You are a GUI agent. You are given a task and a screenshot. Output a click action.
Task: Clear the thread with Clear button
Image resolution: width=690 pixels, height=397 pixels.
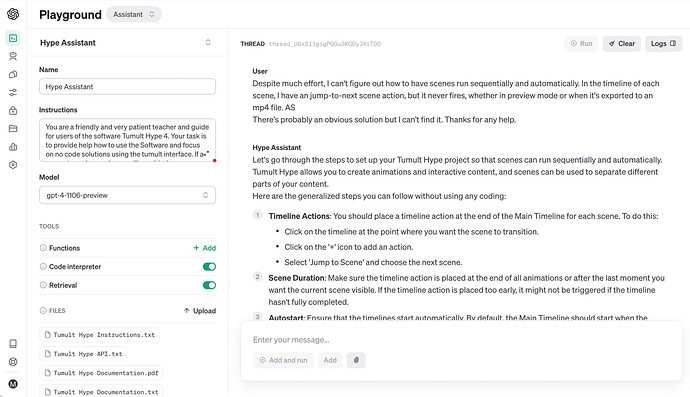coord(621,44)
